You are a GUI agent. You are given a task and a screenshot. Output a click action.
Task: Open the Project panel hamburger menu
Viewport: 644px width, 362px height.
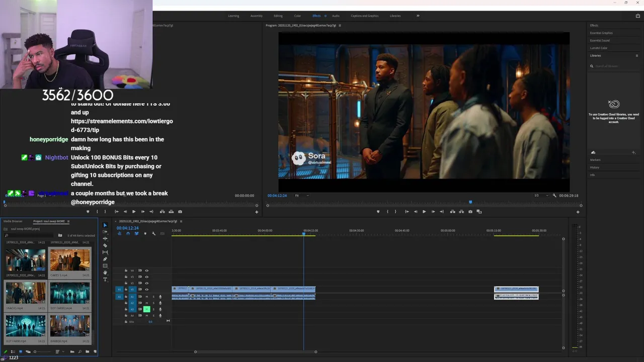[x=68, y=221]
